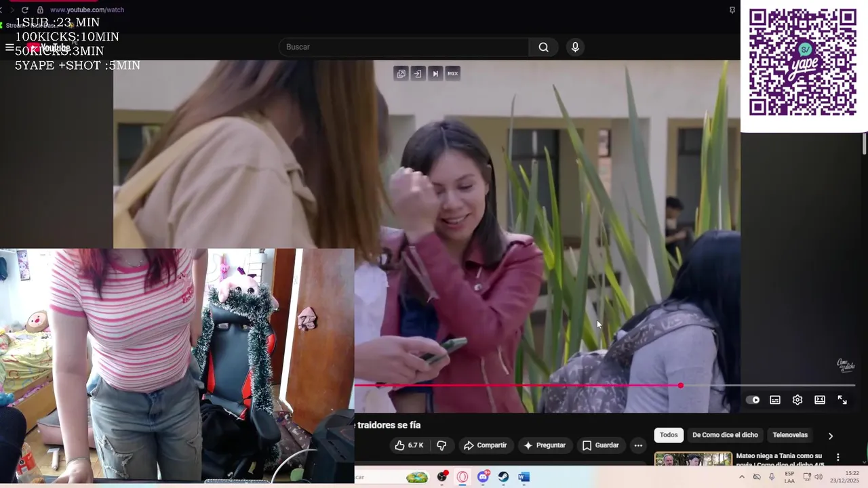Open Discord from taskbar
The height and width of the screenshot is (488, 868).
[x=483, y=477]
